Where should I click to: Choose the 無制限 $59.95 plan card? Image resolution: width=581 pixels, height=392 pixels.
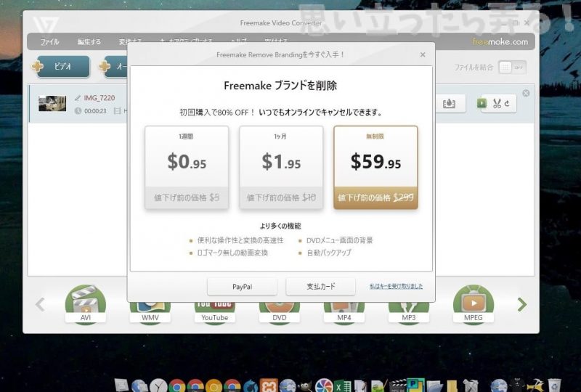(375, 168)
